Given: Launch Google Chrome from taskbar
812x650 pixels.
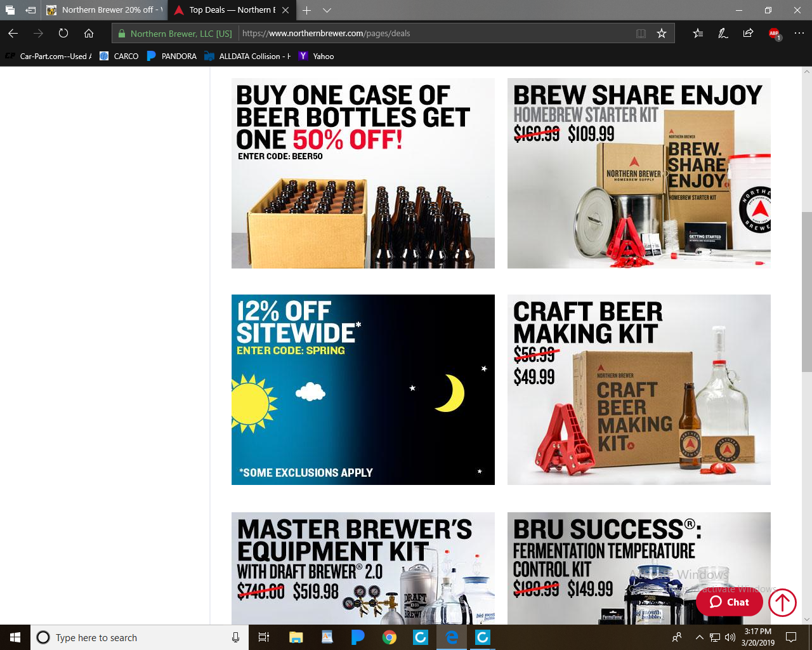Looking at the screenshot, I should 390,637.
